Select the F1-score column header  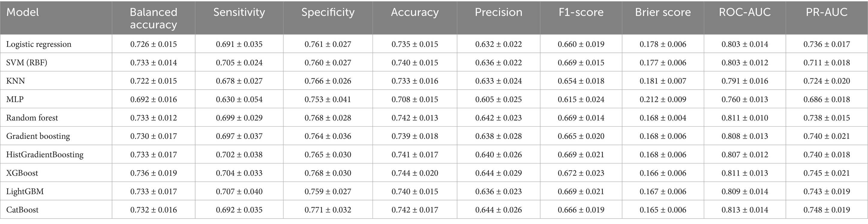click(581, 12)
